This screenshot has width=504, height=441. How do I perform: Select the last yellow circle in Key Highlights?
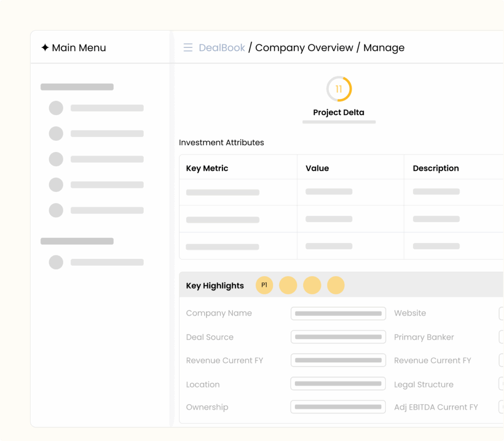point(336,285)
